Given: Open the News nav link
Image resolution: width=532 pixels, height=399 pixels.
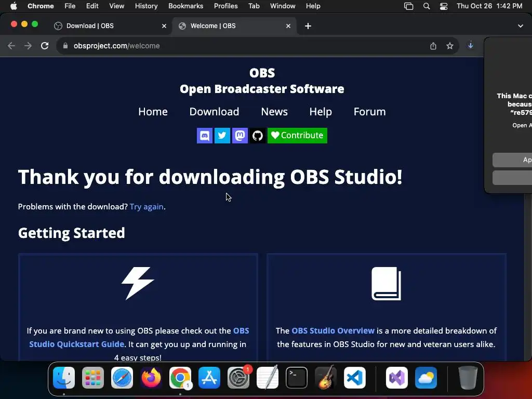Looking at the screenshot, I should coord(274,112).
